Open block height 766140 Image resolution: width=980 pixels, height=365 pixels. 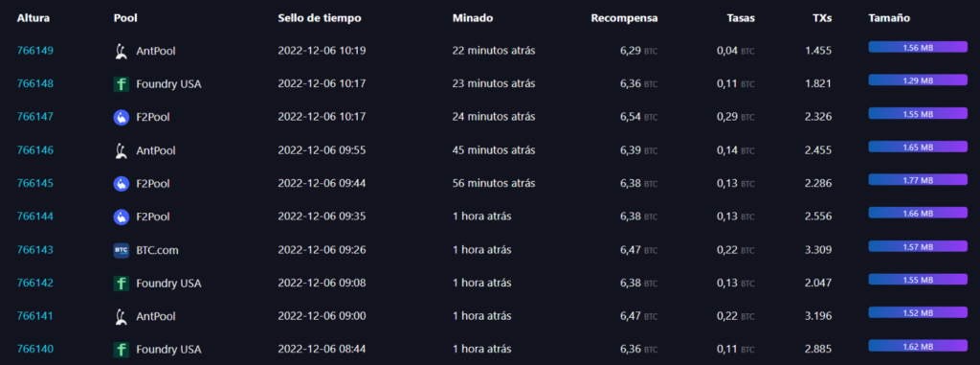point(35,350)
